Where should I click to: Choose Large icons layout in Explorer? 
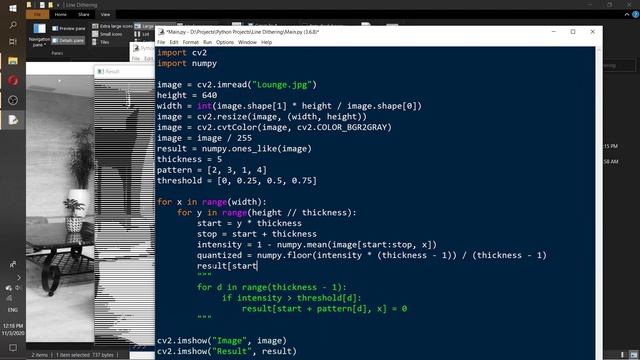144,26
